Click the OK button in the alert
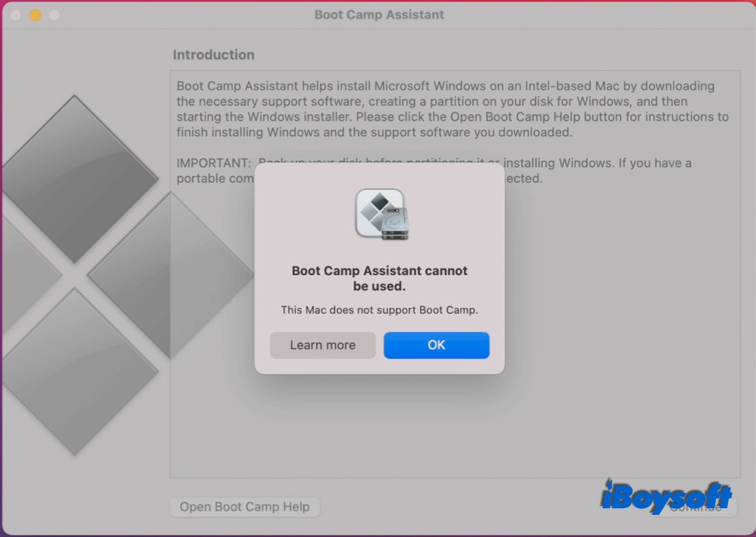Screen dimensions: 756x537 coord(436,345)
